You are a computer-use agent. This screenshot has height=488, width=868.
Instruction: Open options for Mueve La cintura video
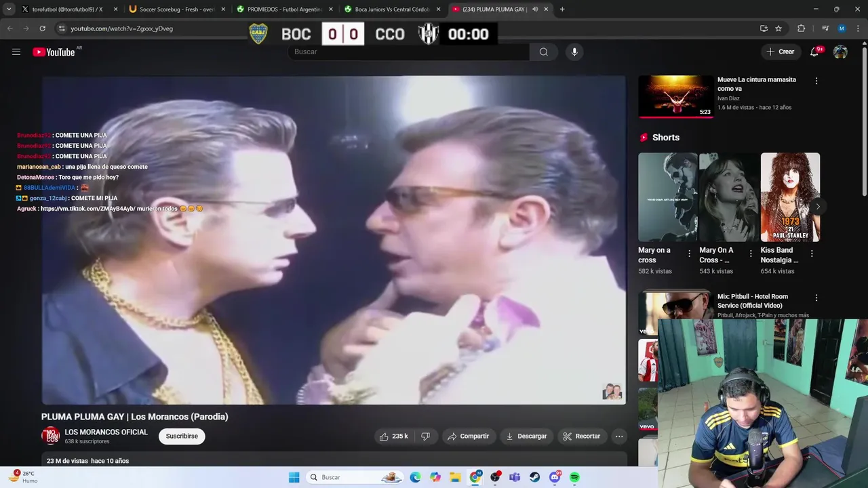[816, 81]
